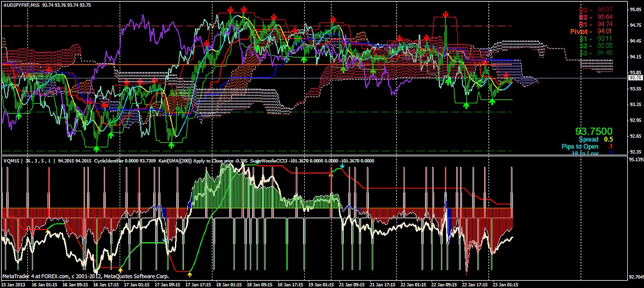Click the large green 93.7500 price readout
This screenshot has width=644, height=288.
(594, 132)
